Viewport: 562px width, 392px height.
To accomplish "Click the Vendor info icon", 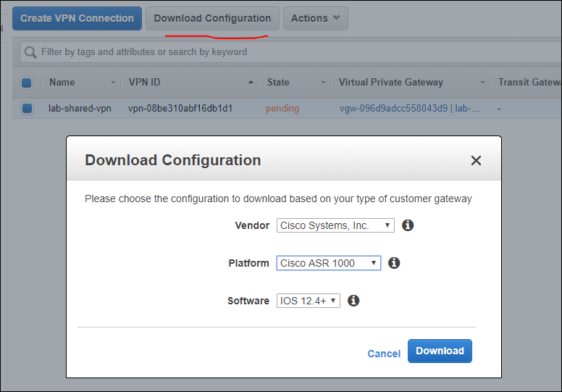I will click(408, 225).
